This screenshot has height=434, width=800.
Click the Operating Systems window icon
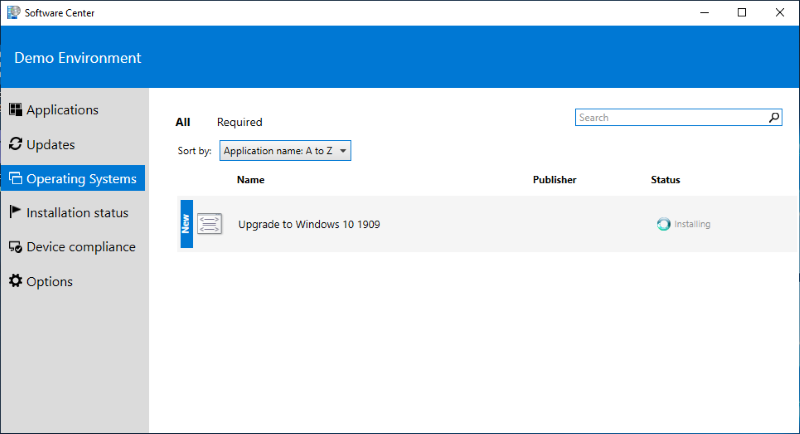coord(16,179)
